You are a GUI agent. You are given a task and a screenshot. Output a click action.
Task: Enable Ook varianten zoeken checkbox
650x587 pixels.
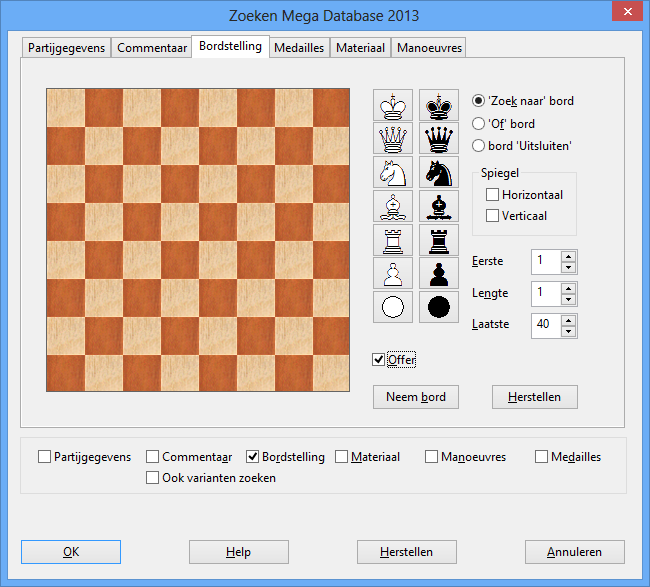click(153, 478)
